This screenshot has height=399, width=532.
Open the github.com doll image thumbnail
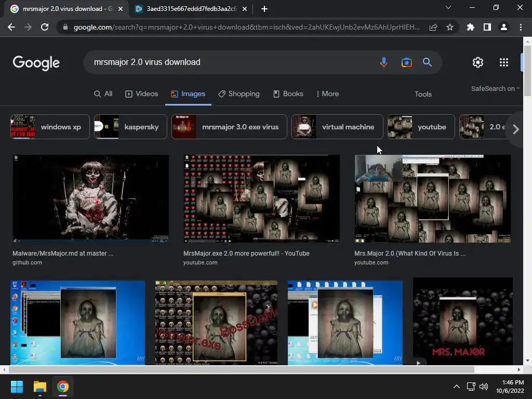90,199
